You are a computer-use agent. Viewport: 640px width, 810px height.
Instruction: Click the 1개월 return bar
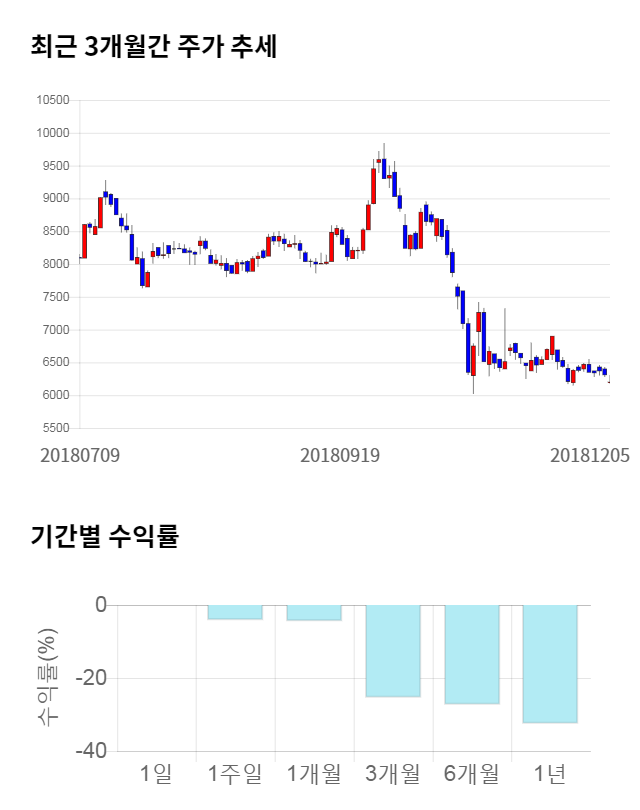click(314, 613)
